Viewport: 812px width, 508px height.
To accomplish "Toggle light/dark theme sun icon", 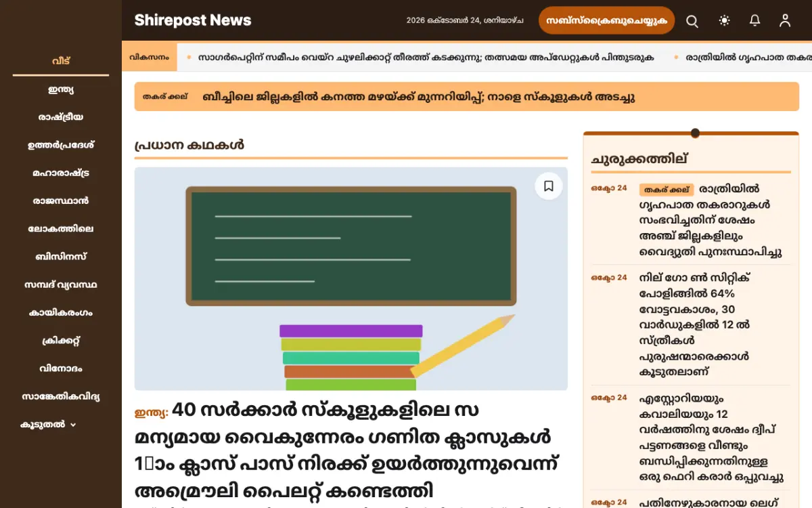I will coord(725,21).
